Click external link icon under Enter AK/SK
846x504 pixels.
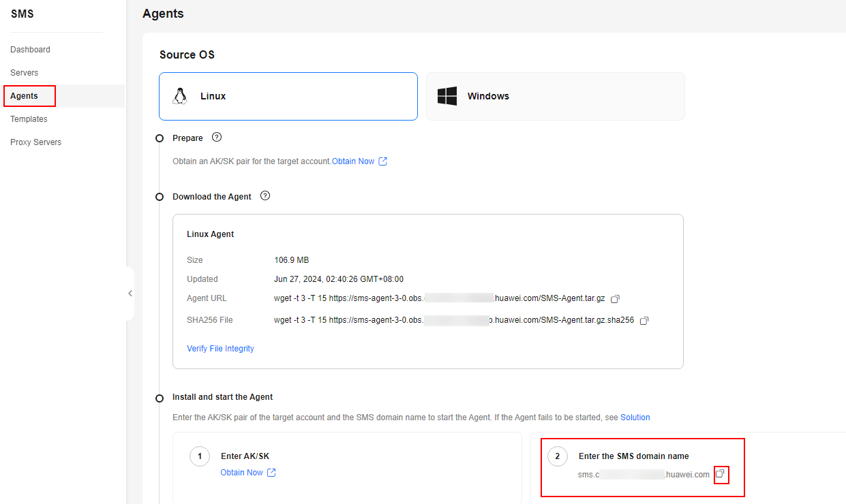(271, 473)
